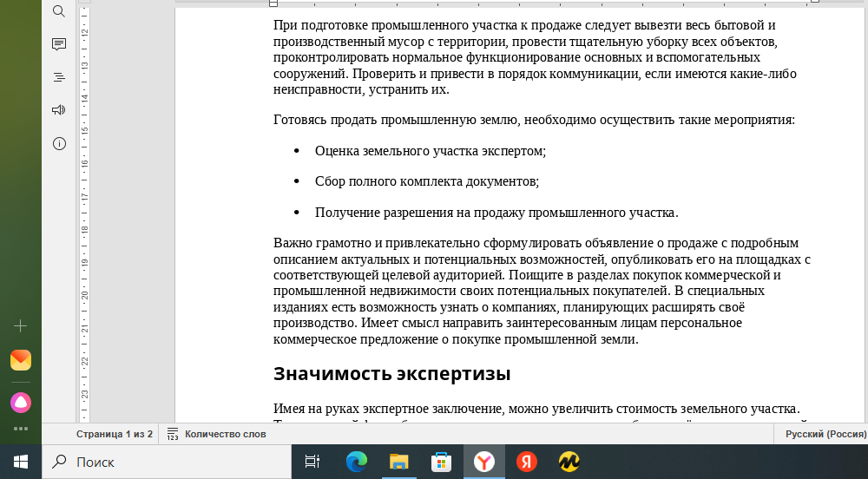Screen dimensions: 868x479
Task: Open the Yandex Mail sidebar icon
Action: tap(21, 360)
